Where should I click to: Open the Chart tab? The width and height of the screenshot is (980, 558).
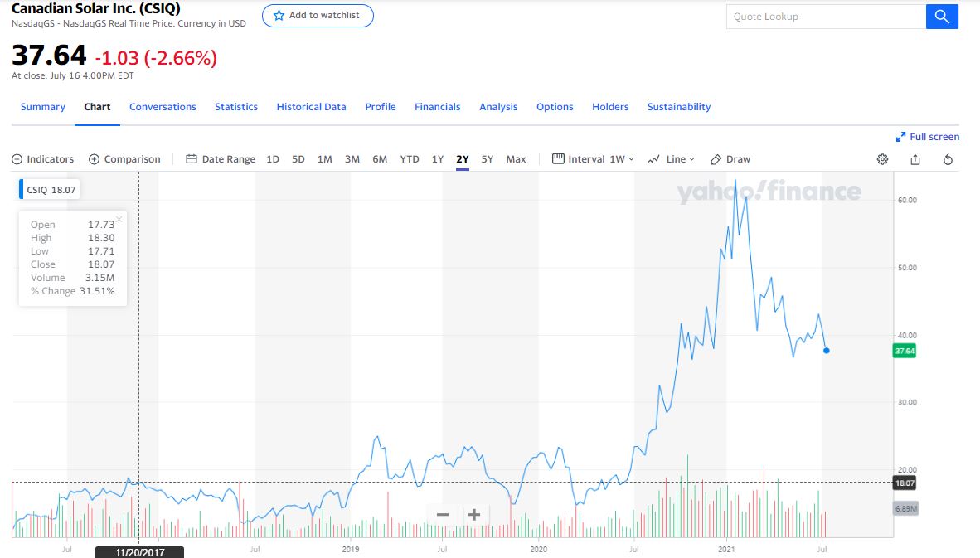pyautogui.click(x=97, y=107)
